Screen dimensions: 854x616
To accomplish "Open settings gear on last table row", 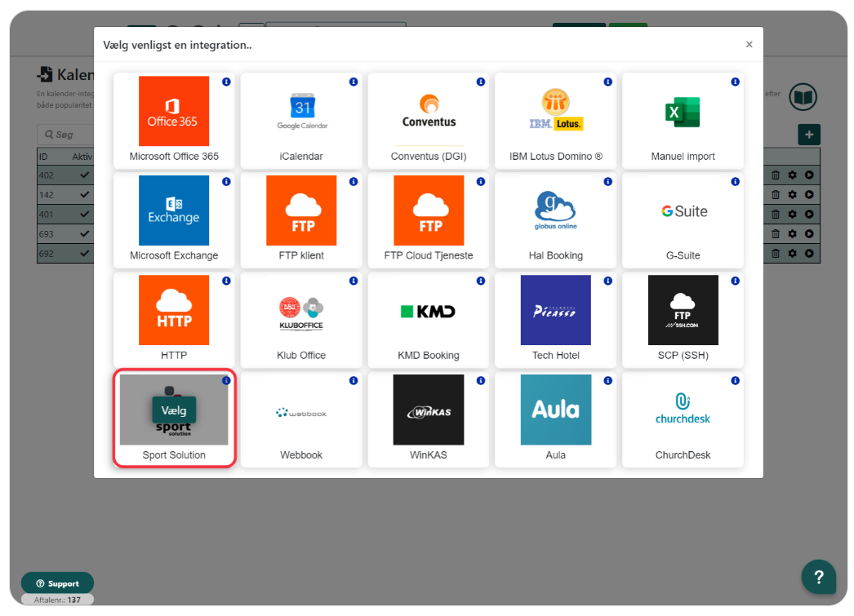I will pyautogui.click(x=793, y=253).
